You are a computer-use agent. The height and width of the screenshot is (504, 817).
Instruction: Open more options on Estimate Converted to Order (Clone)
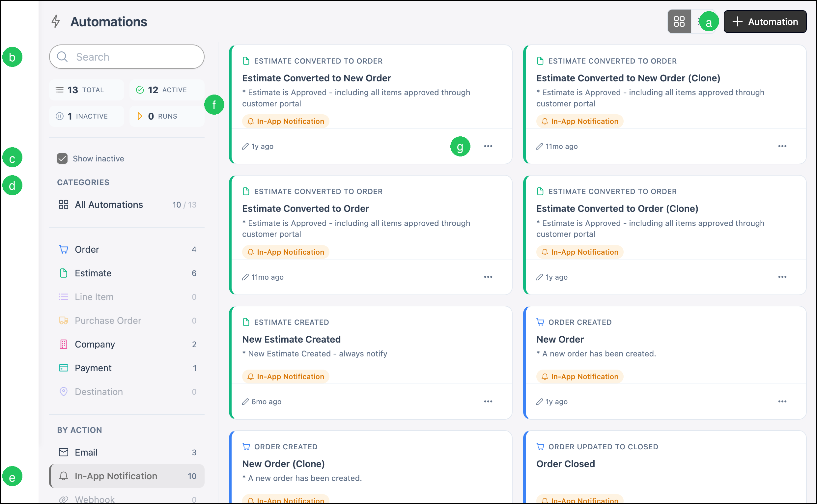point(782,277)
